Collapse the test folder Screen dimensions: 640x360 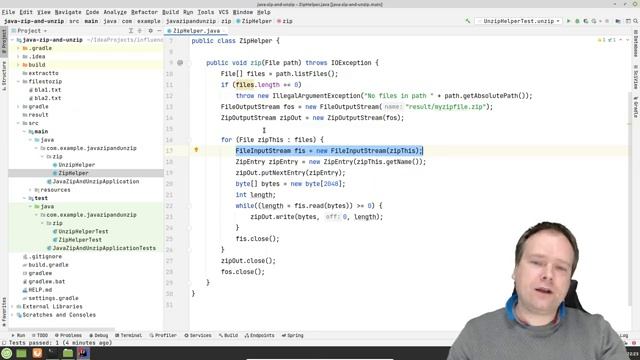(24, 198)
